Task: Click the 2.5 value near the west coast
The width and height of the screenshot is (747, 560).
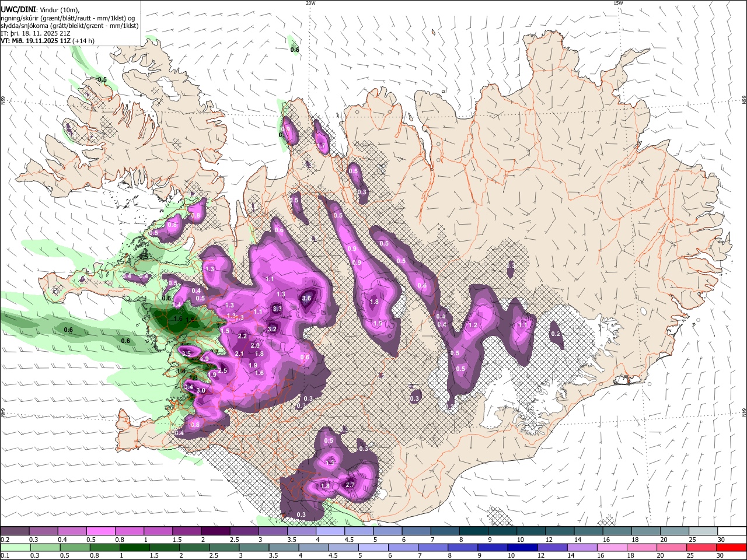Action: tap(222, 370)
